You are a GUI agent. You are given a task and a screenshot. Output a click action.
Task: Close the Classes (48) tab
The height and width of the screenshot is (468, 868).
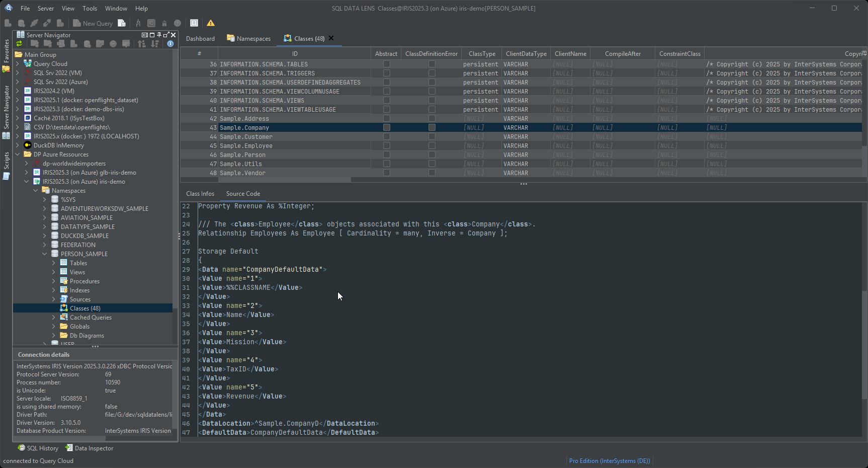(331, 38)
